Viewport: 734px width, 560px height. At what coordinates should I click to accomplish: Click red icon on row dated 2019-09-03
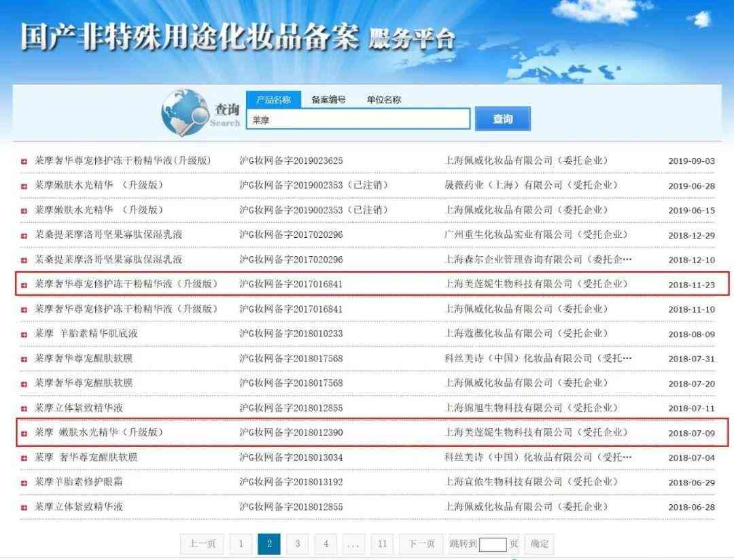click(24, 162)
